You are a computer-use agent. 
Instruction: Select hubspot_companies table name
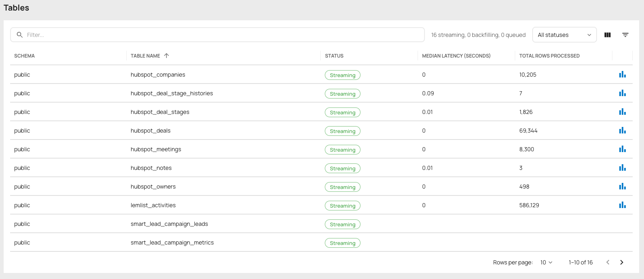(x=158, y=75)
